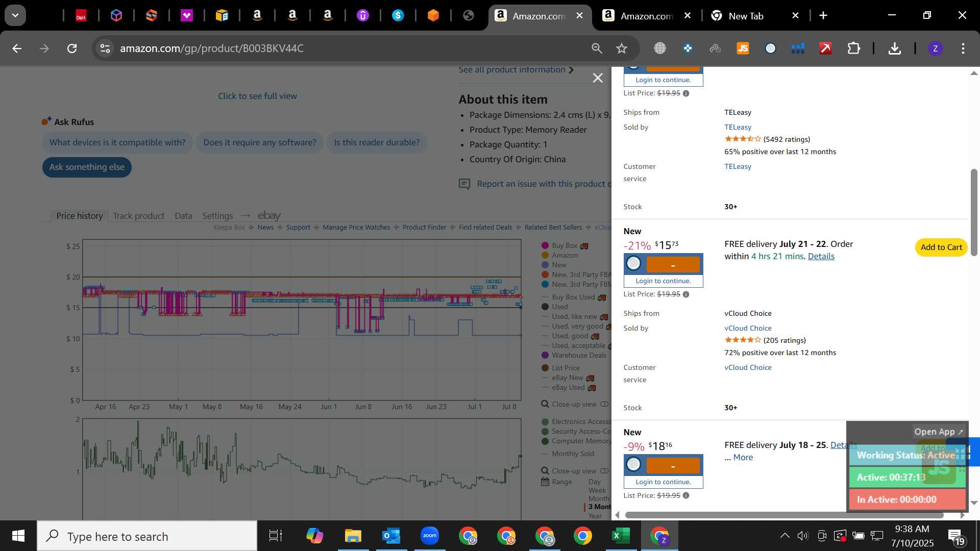Screen dimensions: 980x551
Task: Open Zoom from the taskbar
Action: point(430,536)
